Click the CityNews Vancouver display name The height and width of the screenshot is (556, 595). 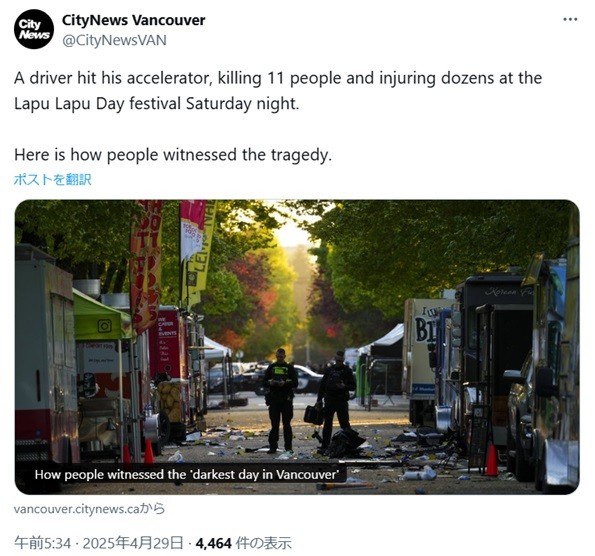[133, 20]
